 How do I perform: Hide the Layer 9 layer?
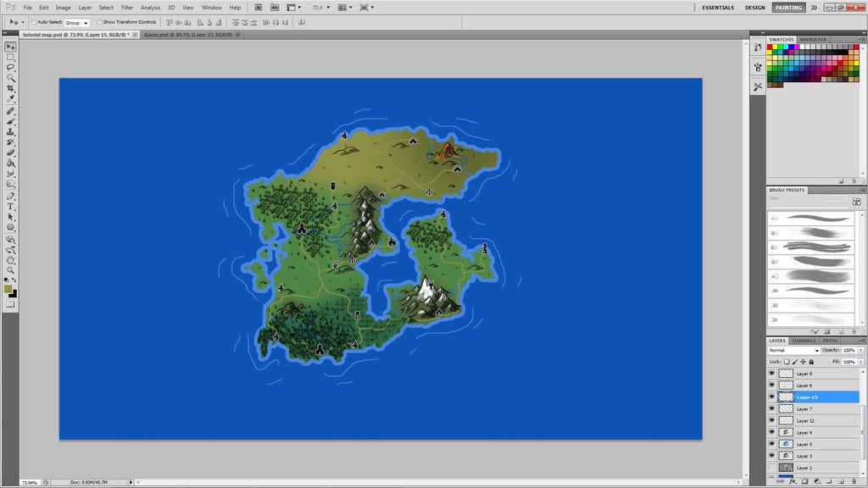pyautogui.click(x=772, y=373)
